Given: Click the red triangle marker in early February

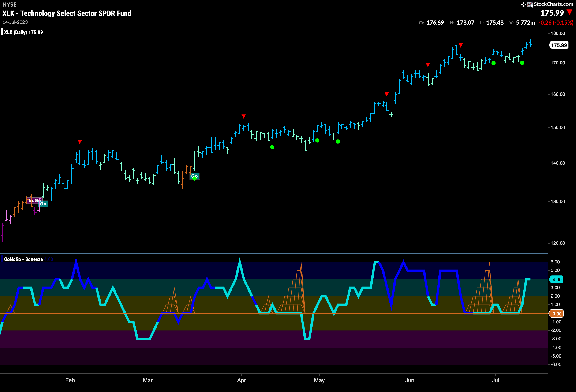Looking at the screenshot, I should coord(80,142).
